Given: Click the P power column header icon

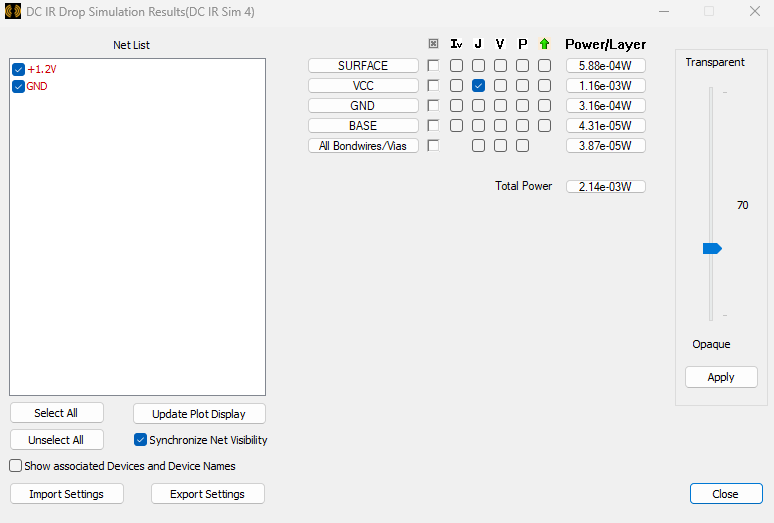Looking at the screenshot, I should (x=522, y=44).
